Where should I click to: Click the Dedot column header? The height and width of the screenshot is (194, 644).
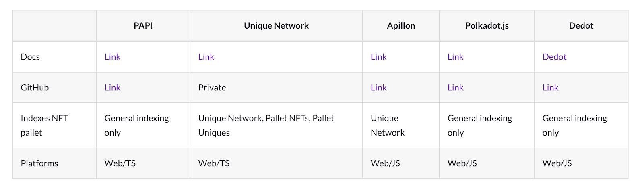[x=581, y=26]
